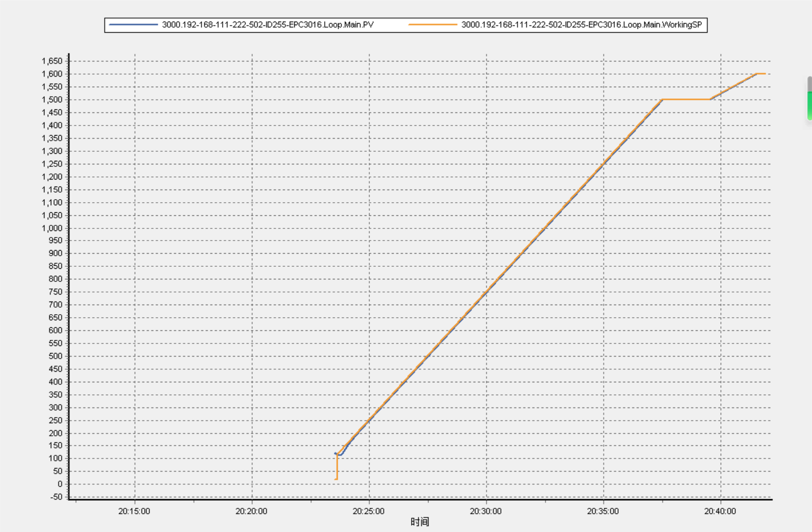Select the Loop.Main.PV legend label
812x532 pixels.
click(x=268, y=25)
